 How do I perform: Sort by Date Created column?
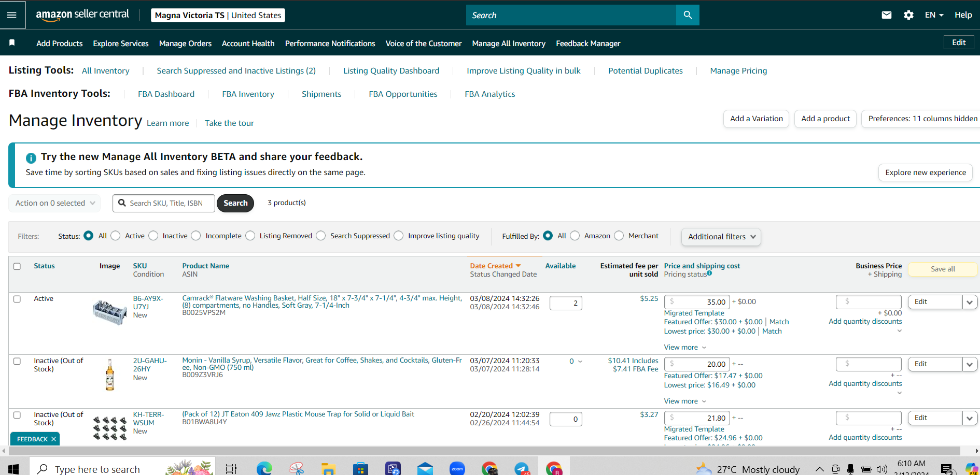click(495, 266)
